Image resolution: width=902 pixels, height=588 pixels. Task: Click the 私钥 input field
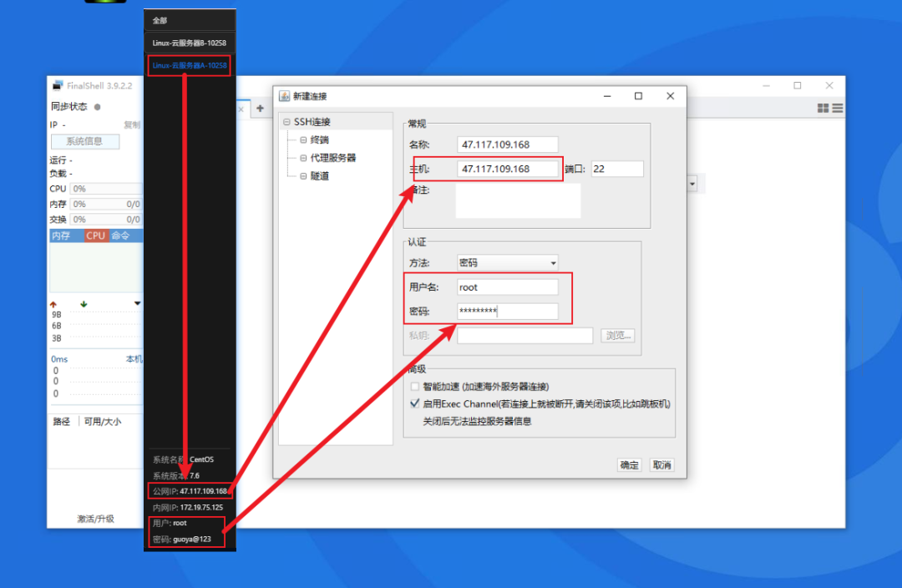[524, 336]
